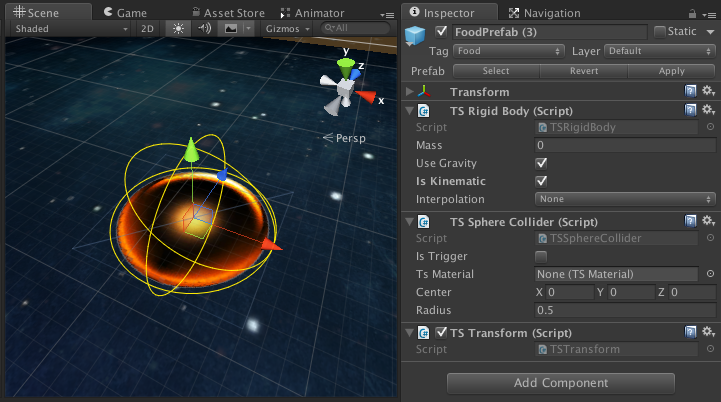This screenshot has width=721, height=402.
Task: Toggle scene lighting sun icon
Action: click(178, 29)
